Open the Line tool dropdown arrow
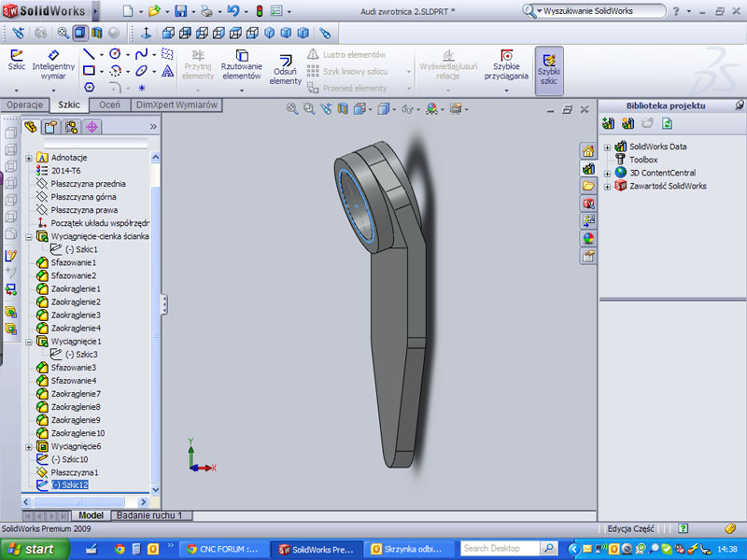The height and width of the screenshot is (560, 747). click(x=102, y=55)
